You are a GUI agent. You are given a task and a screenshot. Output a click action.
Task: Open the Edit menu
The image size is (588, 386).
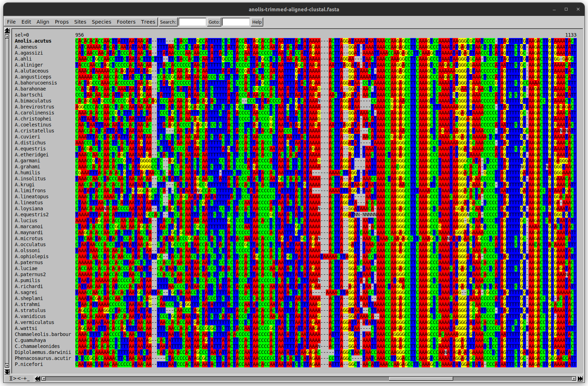point(26,22)
